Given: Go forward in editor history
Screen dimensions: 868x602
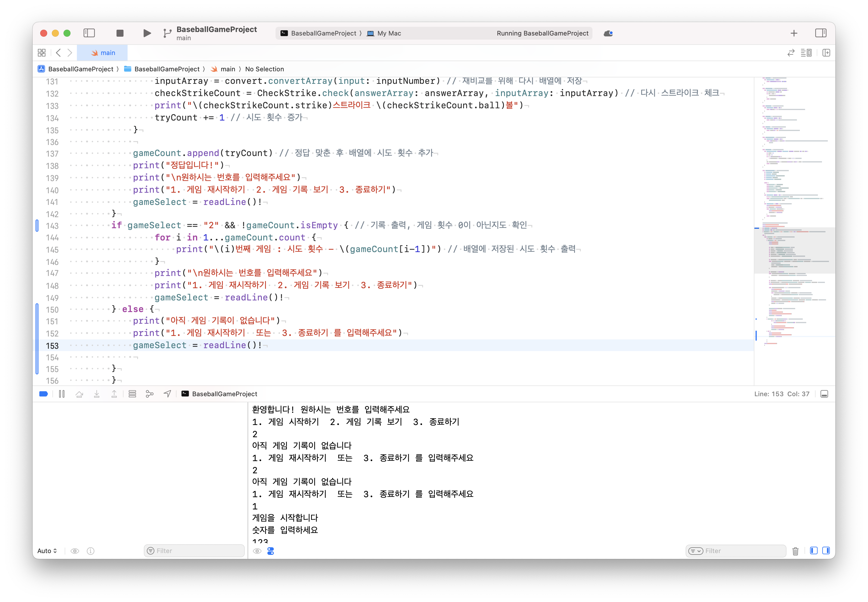Looking at the screenshot, I should pyautogui.click(x=70, y=53).
